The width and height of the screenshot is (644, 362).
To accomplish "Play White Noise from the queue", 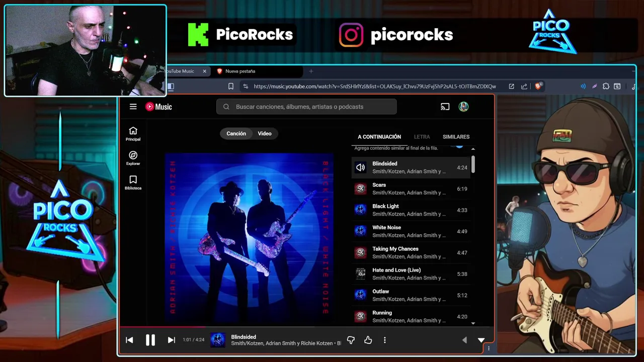I will click(x=411, y=231).
